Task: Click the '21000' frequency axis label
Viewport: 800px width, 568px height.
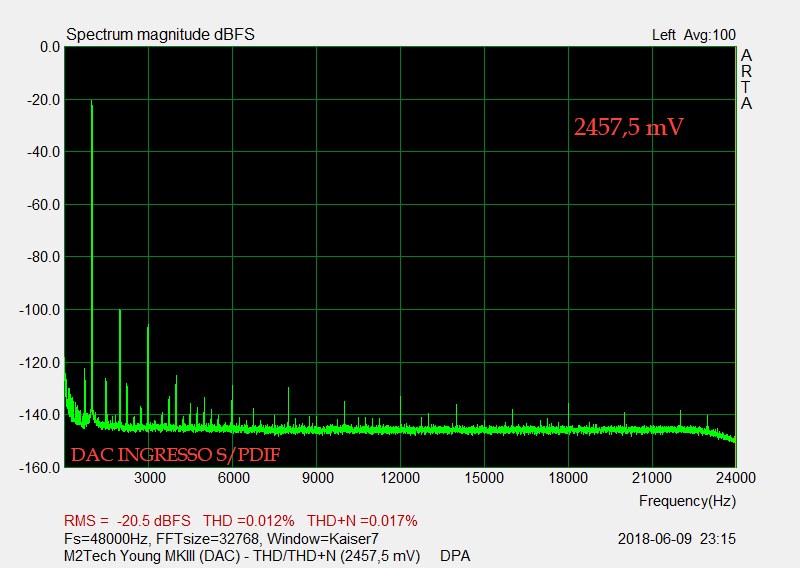Action: pos(652,478)
